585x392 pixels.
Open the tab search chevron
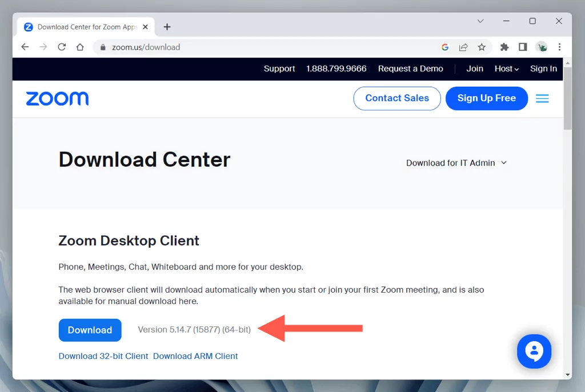coord(480,21)
